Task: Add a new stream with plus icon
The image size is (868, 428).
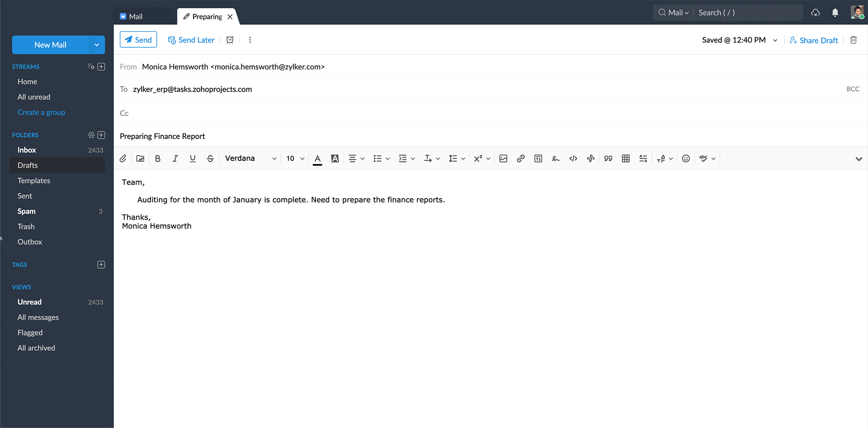Action: pos(101,67)
